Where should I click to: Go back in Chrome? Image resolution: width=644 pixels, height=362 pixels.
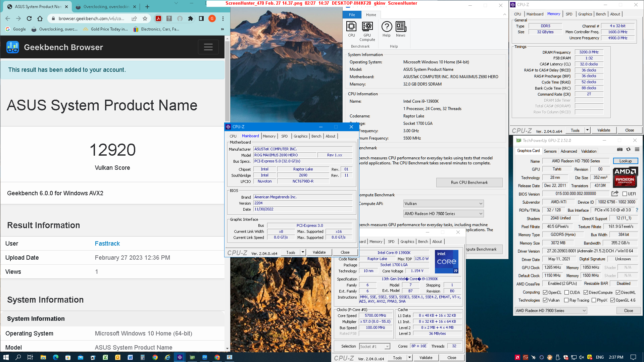(x=8, y=18)
